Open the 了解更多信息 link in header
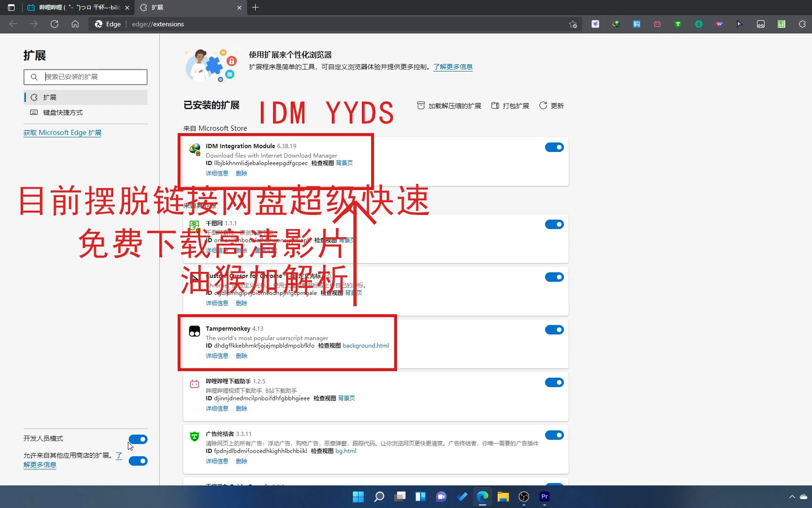 pyautogui.click(x=453, y=67)
